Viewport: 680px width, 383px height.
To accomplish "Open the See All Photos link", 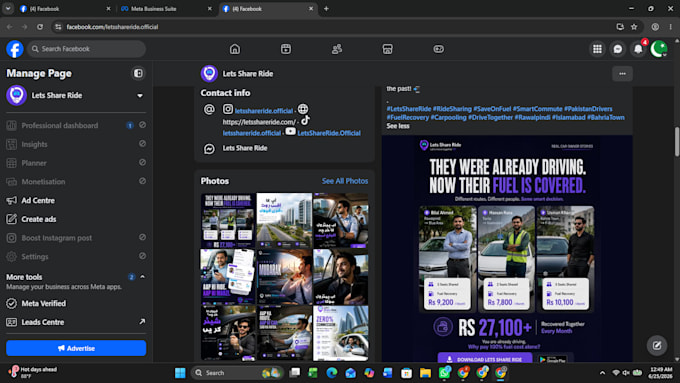I will [x=345, y=181].
